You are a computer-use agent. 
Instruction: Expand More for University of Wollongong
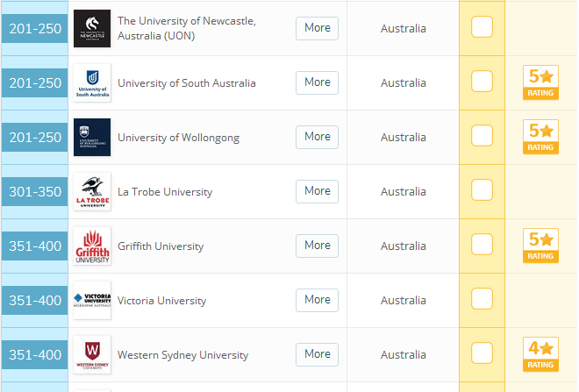(x=317, y=137)
